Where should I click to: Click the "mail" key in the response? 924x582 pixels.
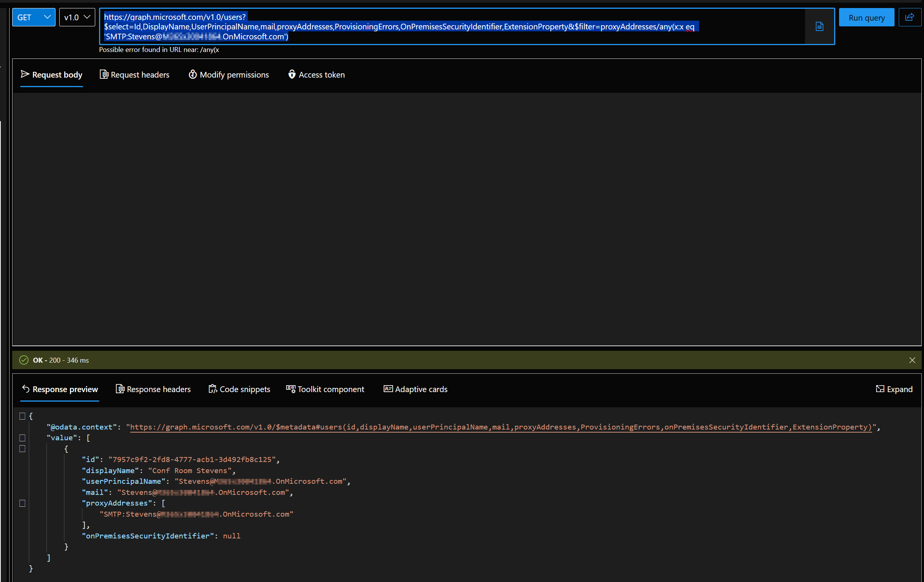95,493
